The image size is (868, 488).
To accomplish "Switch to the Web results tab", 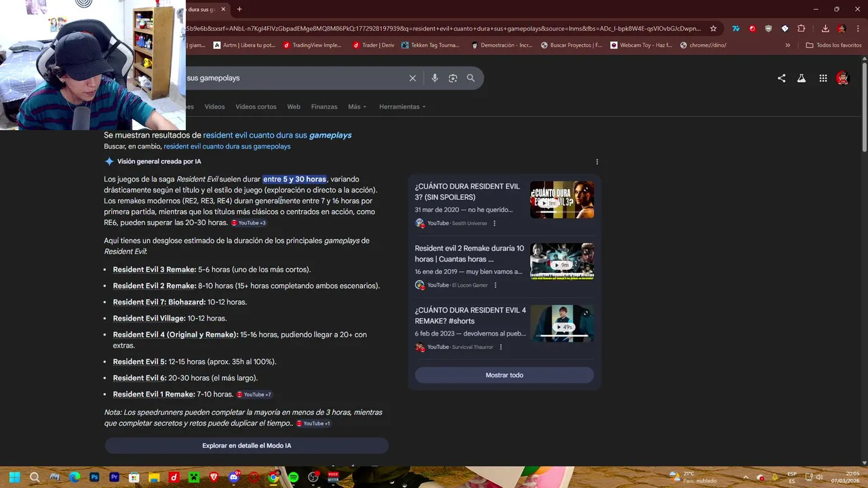I will click(x=294, y=106).
